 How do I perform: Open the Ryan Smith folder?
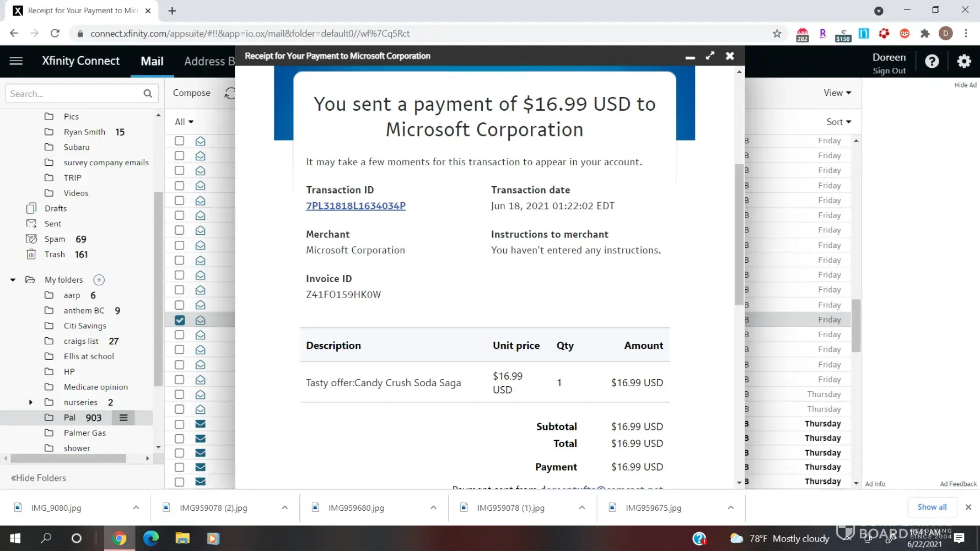pos(84,132)
